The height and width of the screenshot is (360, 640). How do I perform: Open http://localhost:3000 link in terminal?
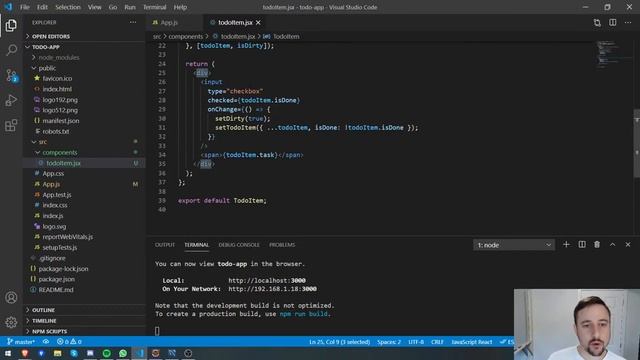tap(267, 280)
